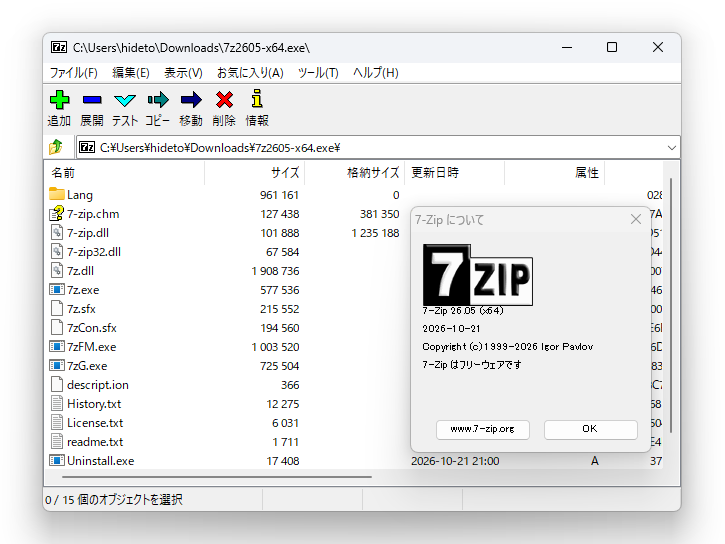Viewport: 725px width, 544px height.
Task: Close the 7-Zip について dialog
Action: tap(636, 219)
